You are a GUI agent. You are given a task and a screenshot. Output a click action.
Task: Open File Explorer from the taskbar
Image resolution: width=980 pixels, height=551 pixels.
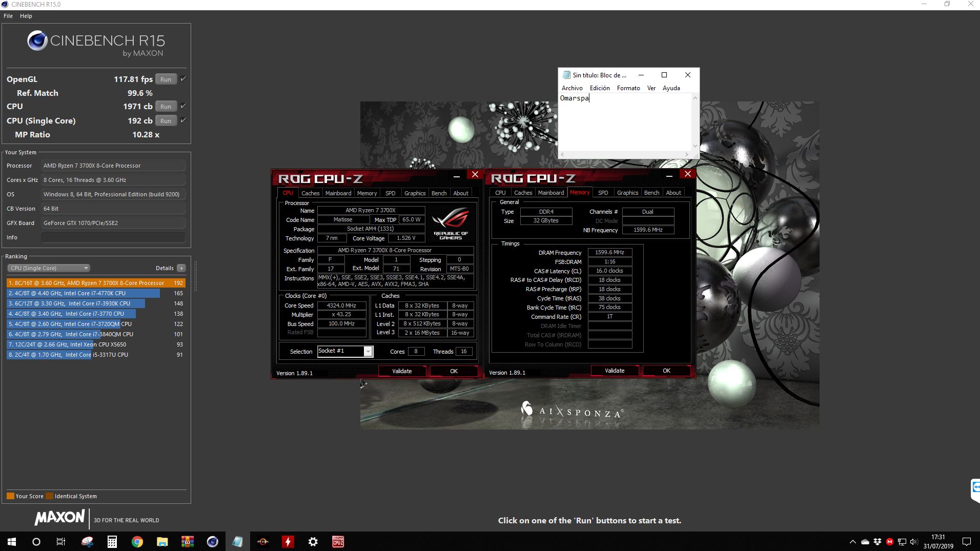(x=162, y=541)
